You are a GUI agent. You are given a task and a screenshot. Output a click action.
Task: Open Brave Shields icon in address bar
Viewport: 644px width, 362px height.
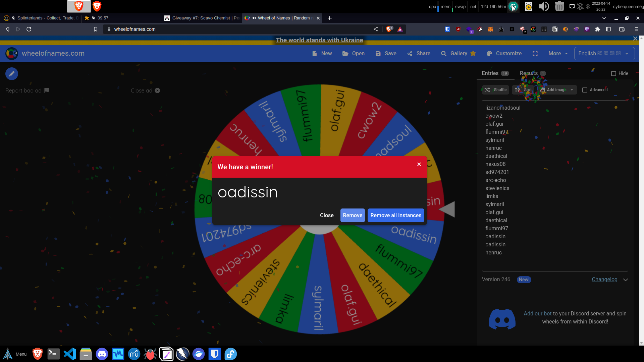click(x=389, y=29)
